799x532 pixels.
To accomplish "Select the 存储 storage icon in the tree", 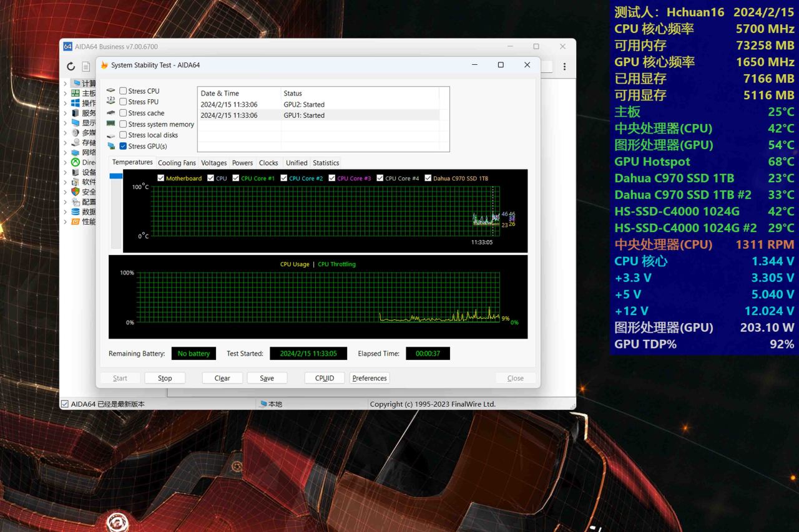I will pos(76,143).
